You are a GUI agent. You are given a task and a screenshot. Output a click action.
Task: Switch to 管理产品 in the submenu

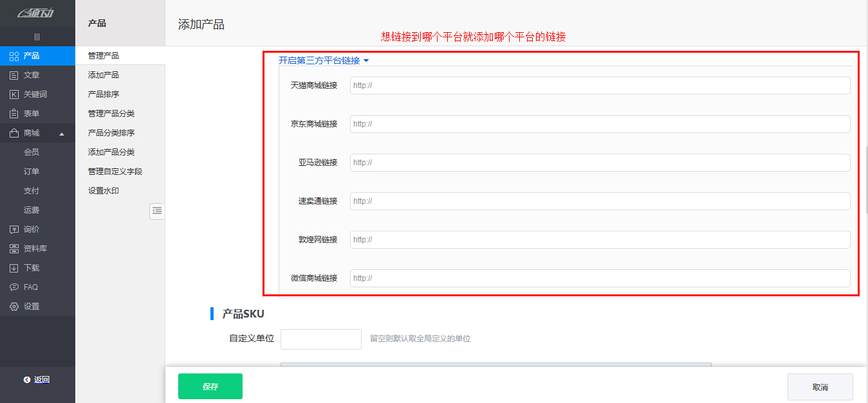click(102, 55)
